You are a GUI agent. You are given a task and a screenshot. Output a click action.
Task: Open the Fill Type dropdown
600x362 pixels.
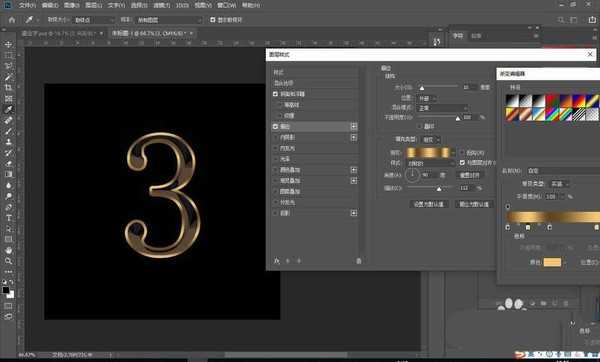[x=430, y=140]
